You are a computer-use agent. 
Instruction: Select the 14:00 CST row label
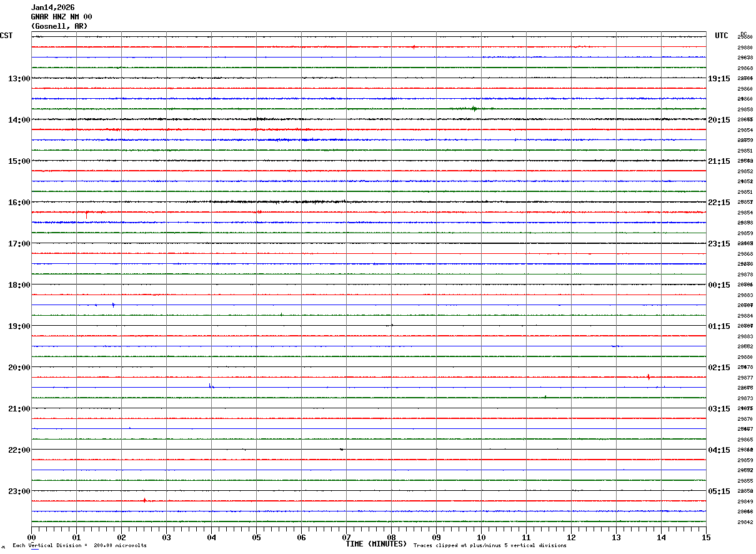19,120
